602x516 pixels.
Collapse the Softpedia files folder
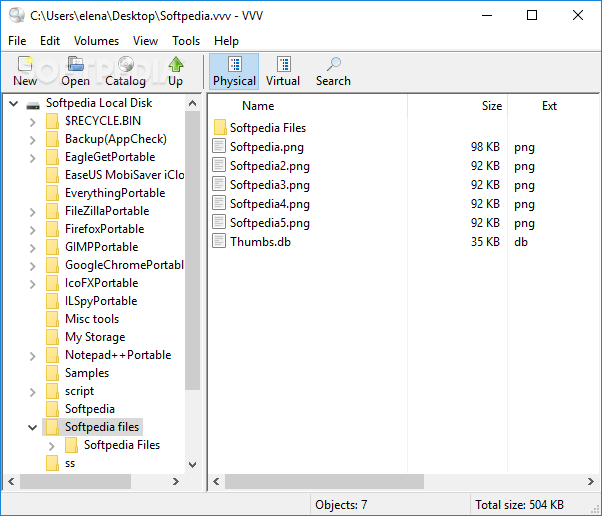[33, 427]
